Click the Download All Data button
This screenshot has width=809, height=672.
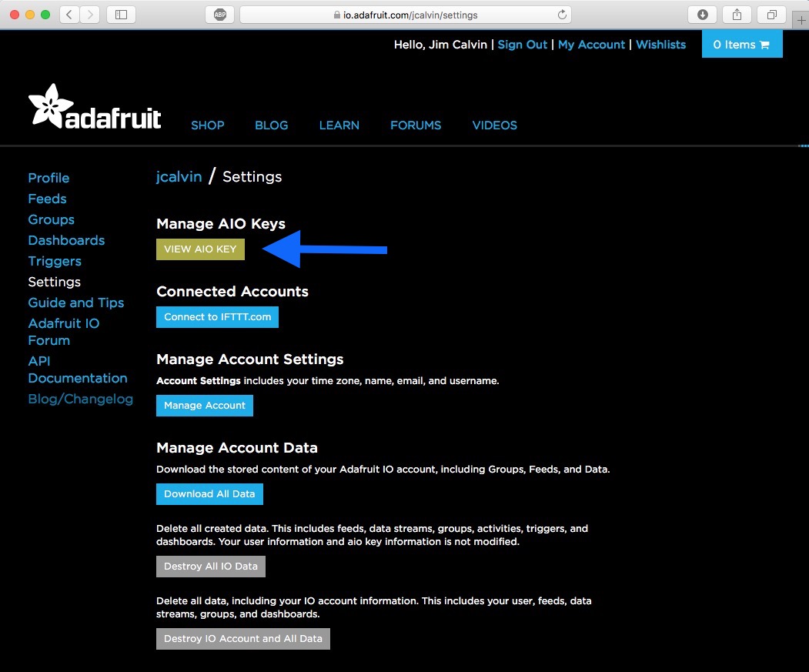tap(209, 494)
